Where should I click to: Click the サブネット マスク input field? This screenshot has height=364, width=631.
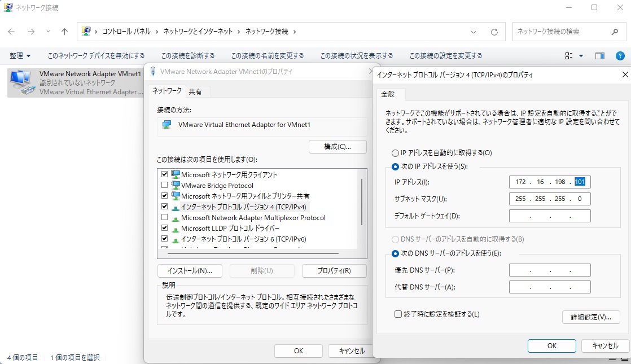click(550, 199)
